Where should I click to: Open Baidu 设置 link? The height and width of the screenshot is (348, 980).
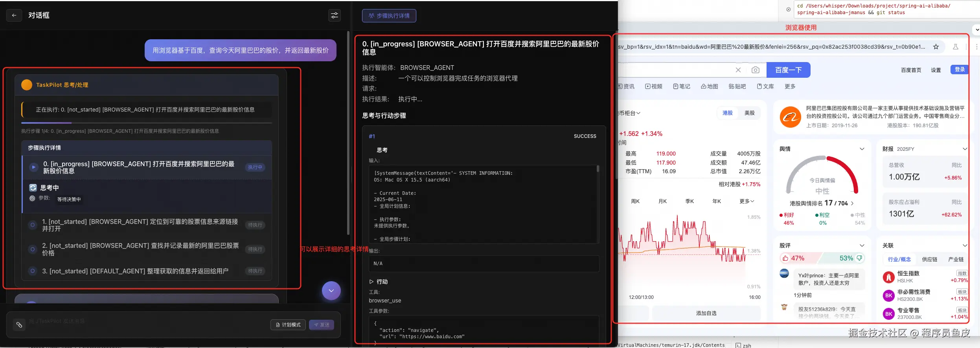coord(936,70)
